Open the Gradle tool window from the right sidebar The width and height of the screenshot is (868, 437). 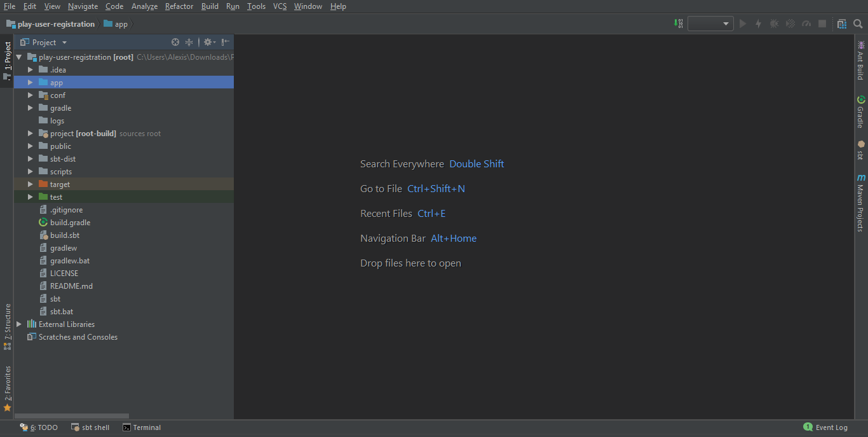861,109
